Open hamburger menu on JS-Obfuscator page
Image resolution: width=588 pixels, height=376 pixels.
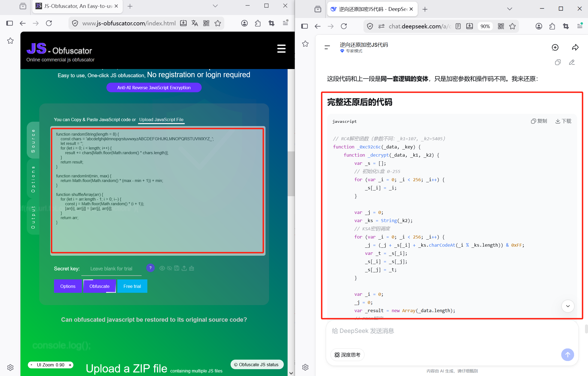point(281,49)
